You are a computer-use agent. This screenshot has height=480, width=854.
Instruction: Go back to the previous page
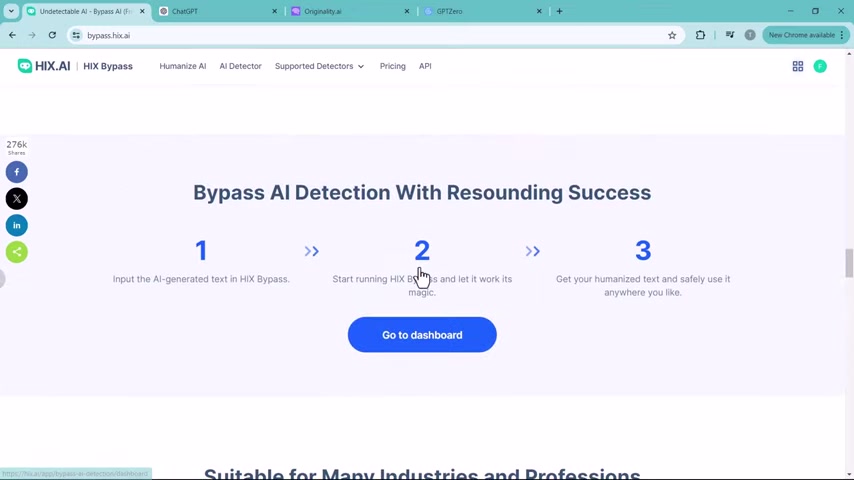coord(12,35)
